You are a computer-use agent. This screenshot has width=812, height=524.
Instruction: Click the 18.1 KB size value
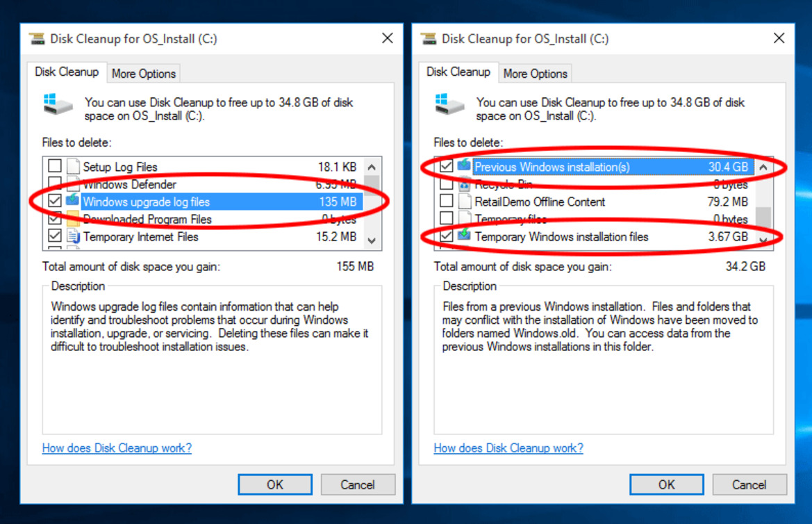click(337, 167)
